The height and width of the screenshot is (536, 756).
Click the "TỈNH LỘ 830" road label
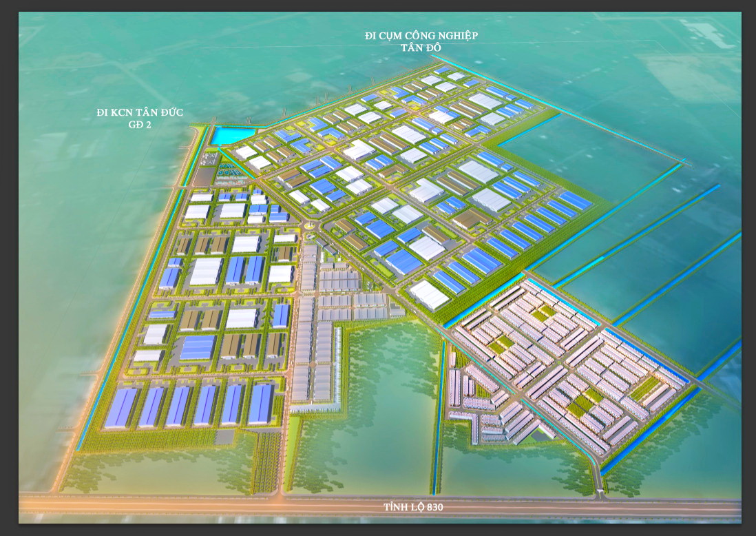tap(412, 508)
